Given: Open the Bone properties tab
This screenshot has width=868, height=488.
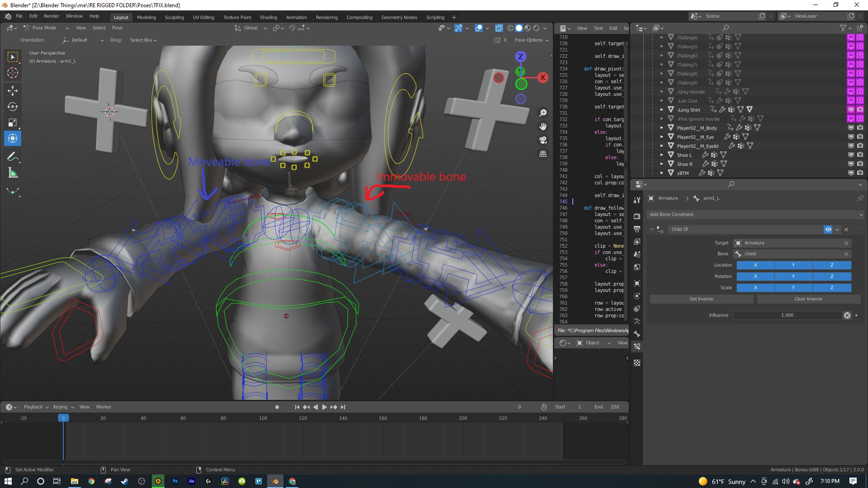Looking at the screenshot, I should click(x=637, y=334).
